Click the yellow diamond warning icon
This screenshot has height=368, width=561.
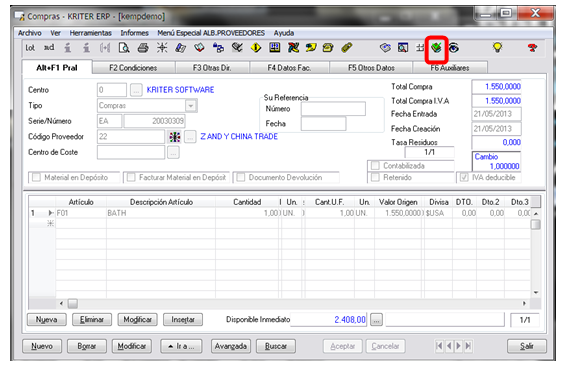[256, 48]
